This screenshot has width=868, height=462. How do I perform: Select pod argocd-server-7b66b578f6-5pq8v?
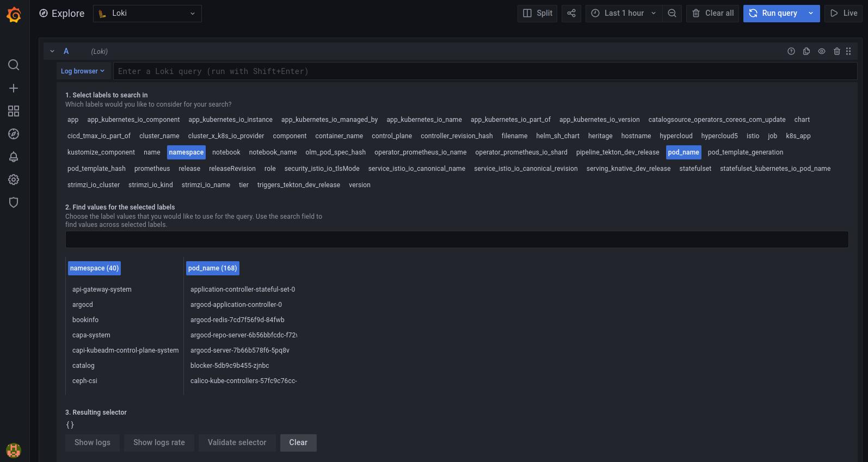point(239,350)
